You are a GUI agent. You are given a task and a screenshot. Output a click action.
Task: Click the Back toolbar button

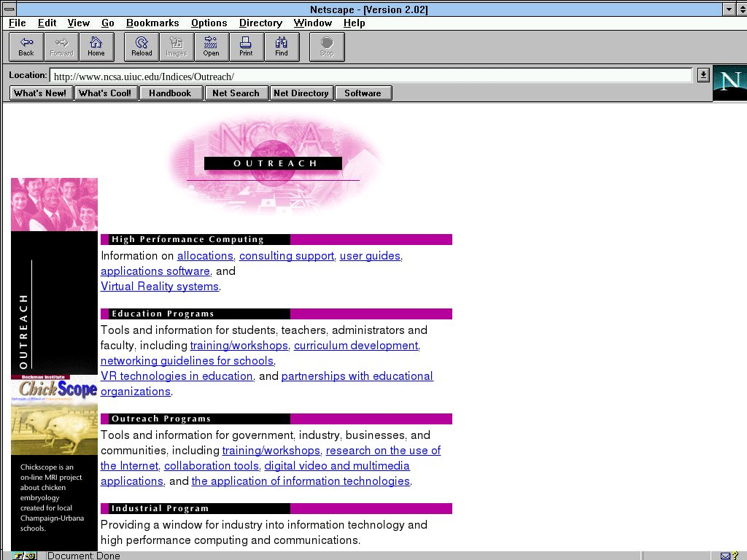[x=26, y=47]
